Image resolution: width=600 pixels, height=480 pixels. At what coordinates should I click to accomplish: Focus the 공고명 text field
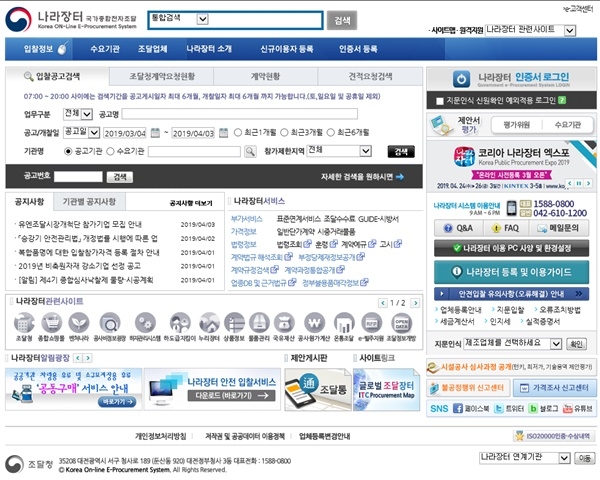coord(240,114)
